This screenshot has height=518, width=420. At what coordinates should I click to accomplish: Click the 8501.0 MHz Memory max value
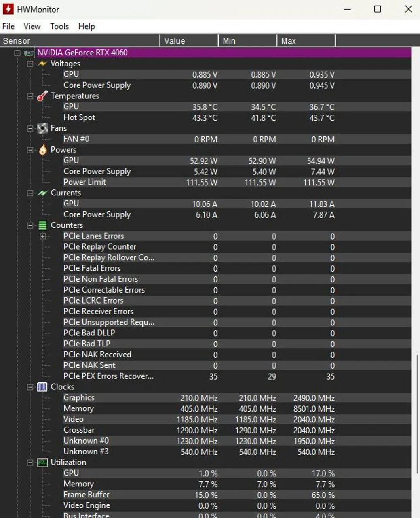click(x=314, y=409)
